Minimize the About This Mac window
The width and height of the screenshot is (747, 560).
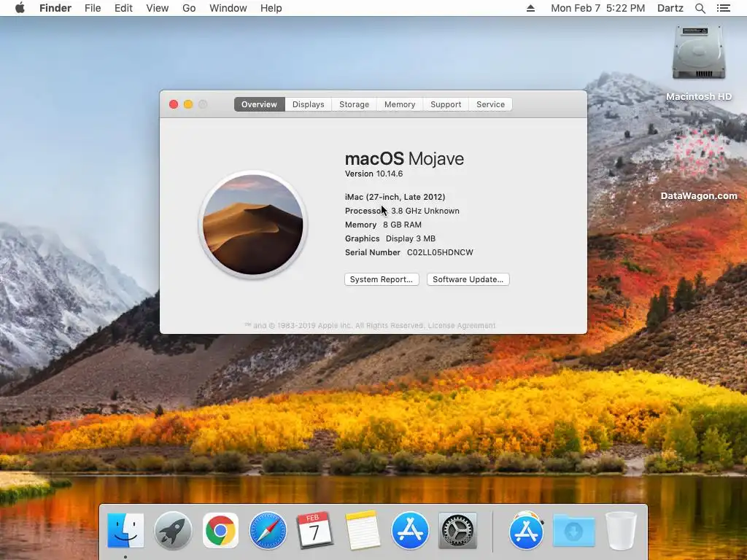188,104
